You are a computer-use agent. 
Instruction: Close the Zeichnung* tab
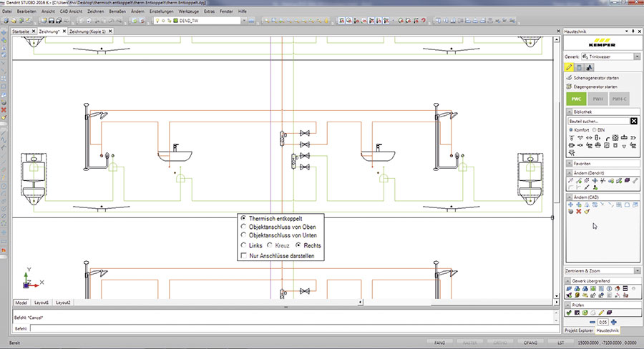pyautogui.click(x=64, y=31)
